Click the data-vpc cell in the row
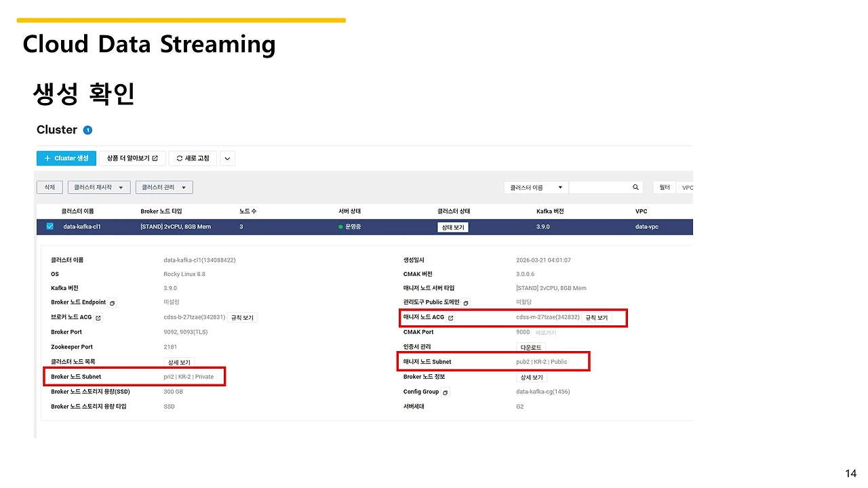Screen dimensions: 868x488 tap(648, 226)
